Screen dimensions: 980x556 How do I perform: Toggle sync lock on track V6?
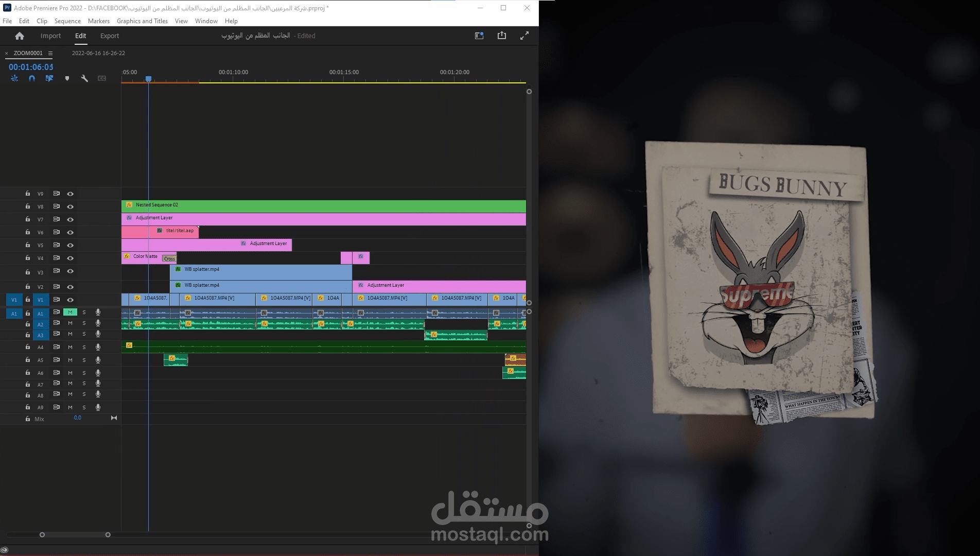pos(57,232)
